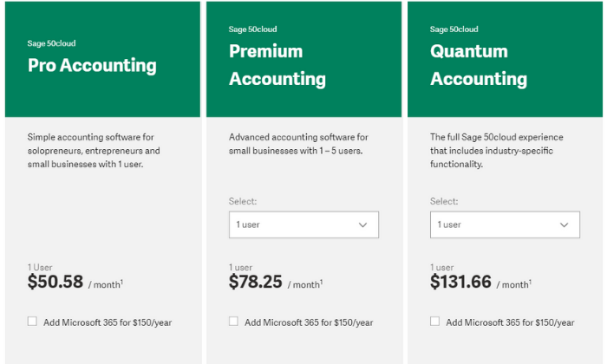Image resolution: width=607 pixels, height=364 pixels.
Task: Click the $78.25 monthly price
Action: [256, 282]
